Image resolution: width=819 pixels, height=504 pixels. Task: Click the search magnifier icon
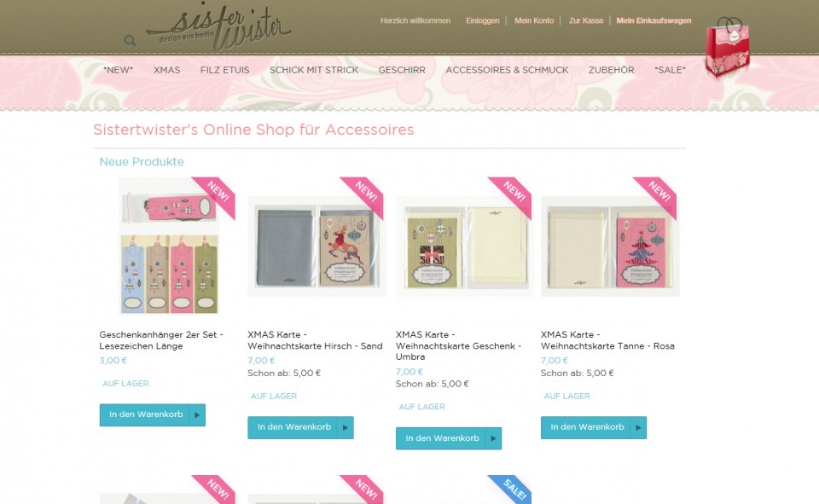(130, 40)
